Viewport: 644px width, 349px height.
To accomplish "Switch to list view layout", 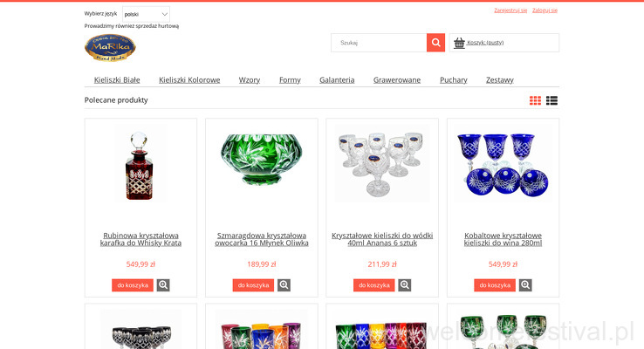I will click(552, 100).
